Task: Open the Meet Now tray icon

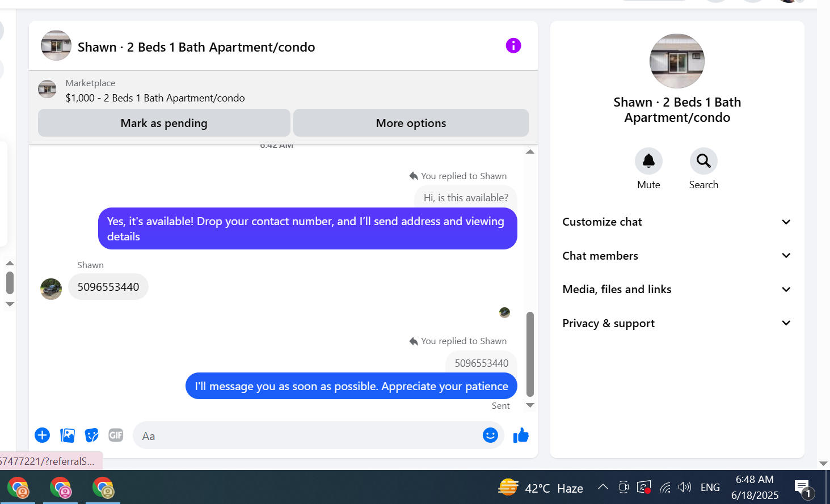Action: pos(623,487)
